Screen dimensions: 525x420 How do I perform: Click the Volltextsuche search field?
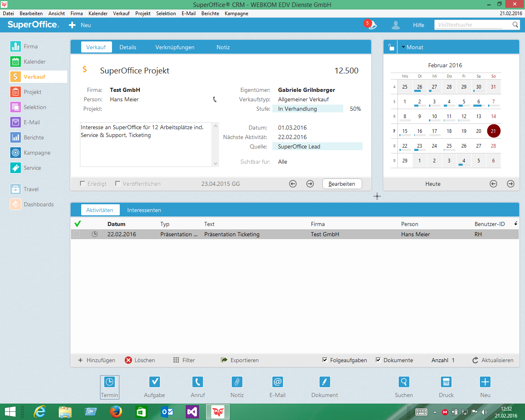pos(472,25)
